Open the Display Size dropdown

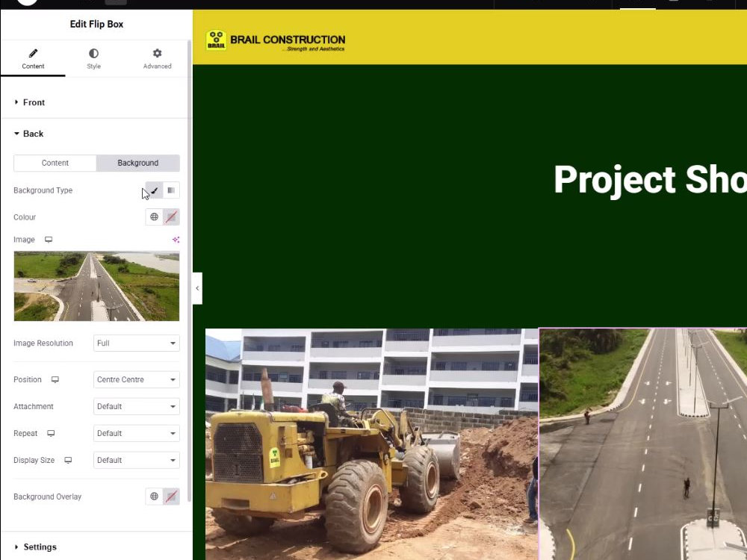(x=136, y=461)
